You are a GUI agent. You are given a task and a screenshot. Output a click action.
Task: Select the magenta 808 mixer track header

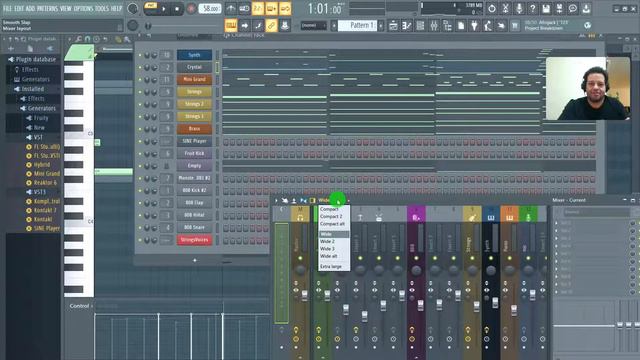416,214
